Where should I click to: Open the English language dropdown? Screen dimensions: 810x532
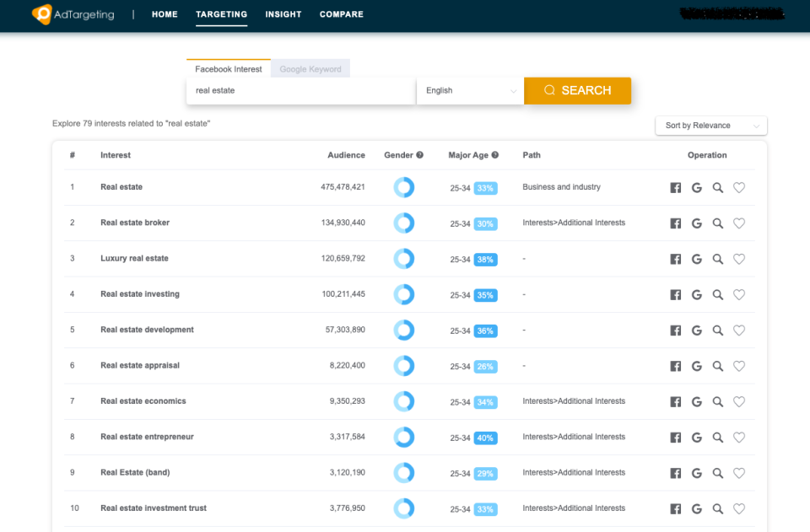[471, 91]
